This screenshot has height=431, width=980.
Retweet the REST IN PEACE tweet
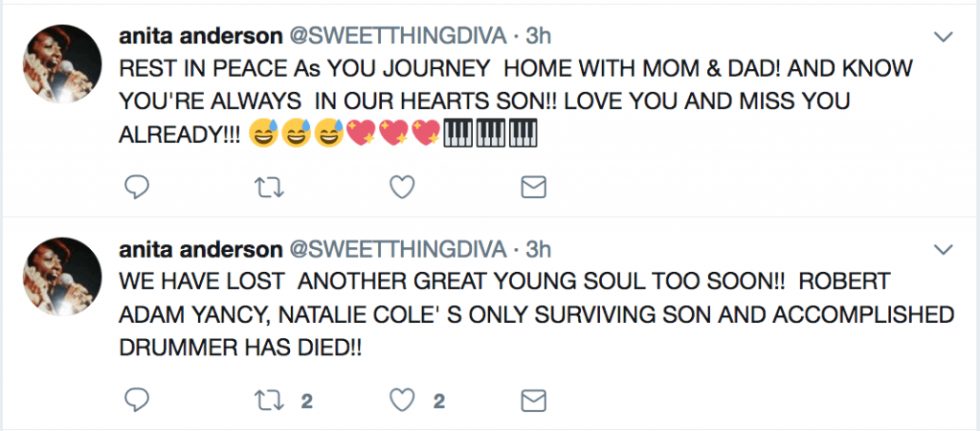tap(270, 187)
